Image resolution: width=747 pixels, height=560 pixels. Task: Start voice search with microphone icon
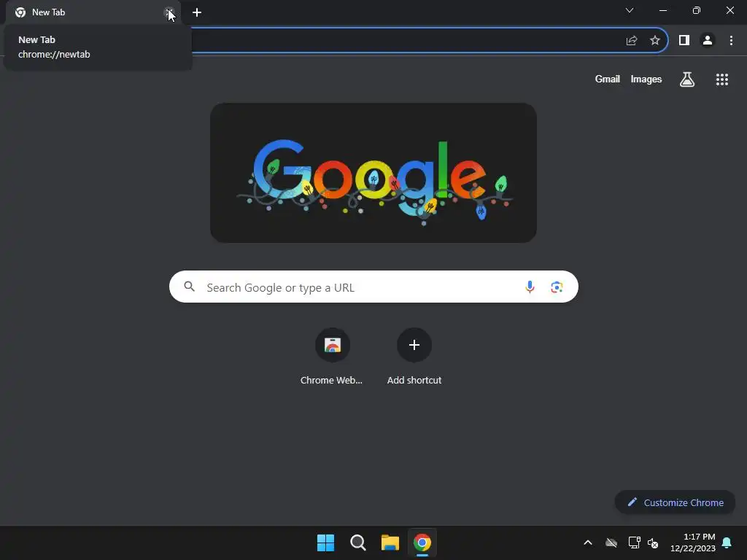pyautogui.click(x=530, y=287)
